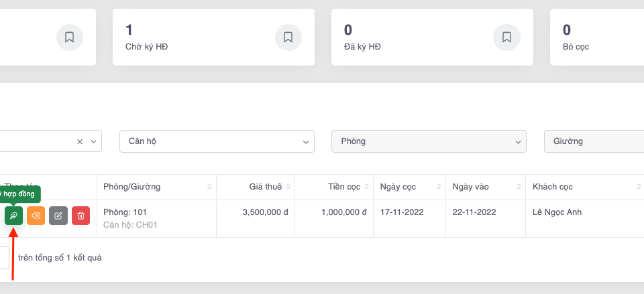
Task: Click the orange cancel deposit icon
Action: [36, 216]
